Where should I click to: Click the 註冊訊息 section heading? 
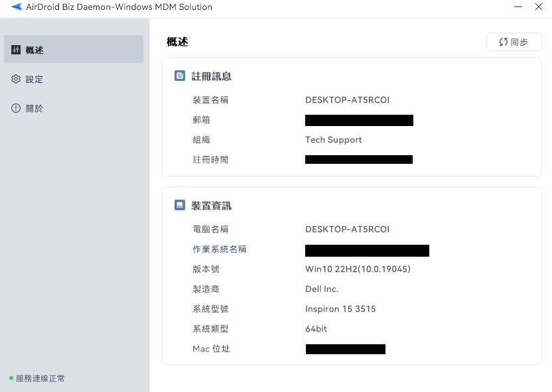pyautogui.click(x=211, y=76)
